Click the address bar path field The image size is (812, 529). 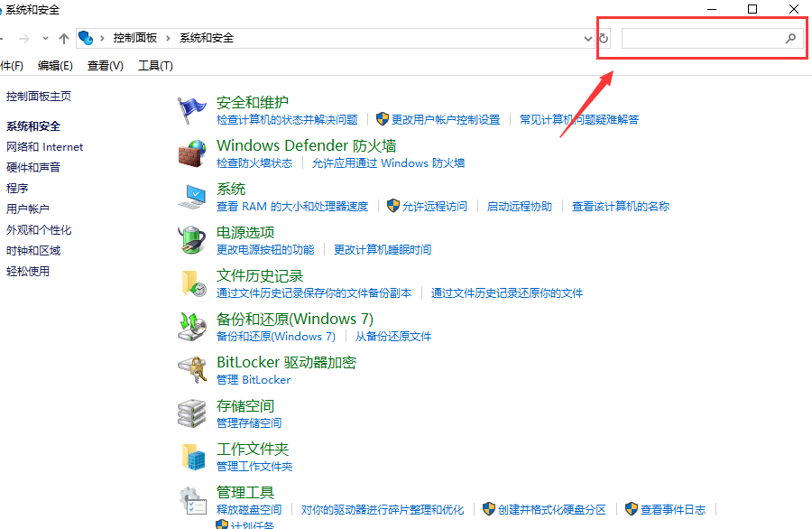click(334, 38)
